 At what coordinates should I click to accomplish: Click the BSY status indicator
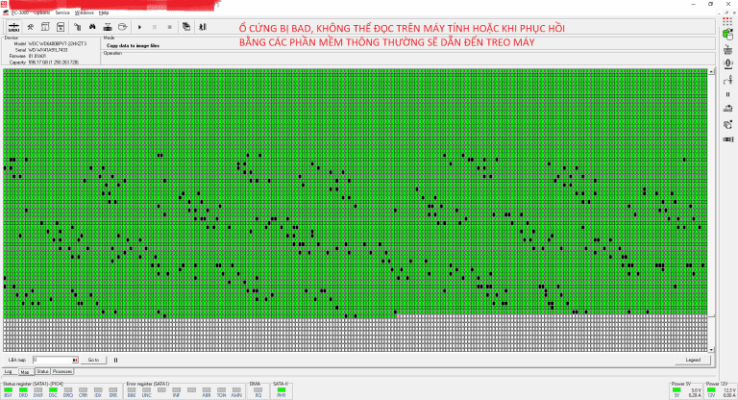click(x=8, y=392)
